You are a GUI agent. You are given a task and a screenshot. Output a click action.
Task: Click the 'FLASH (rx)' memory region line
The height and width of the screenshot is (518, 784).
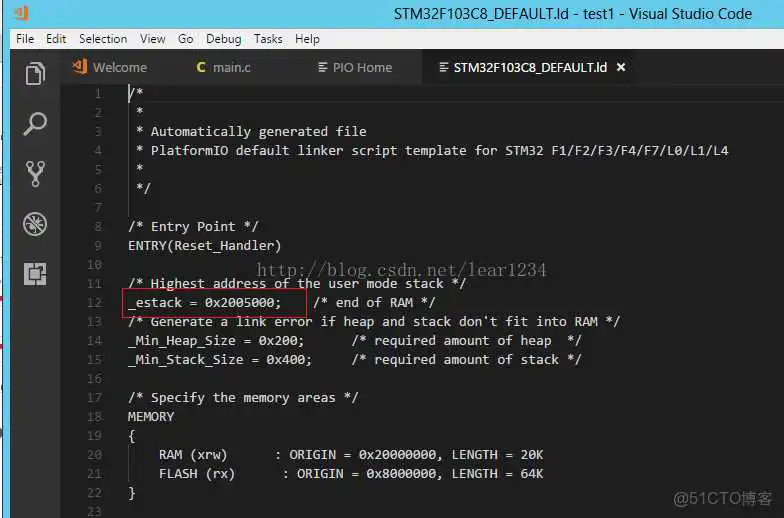pyautogui.click(x=351, y=474)
